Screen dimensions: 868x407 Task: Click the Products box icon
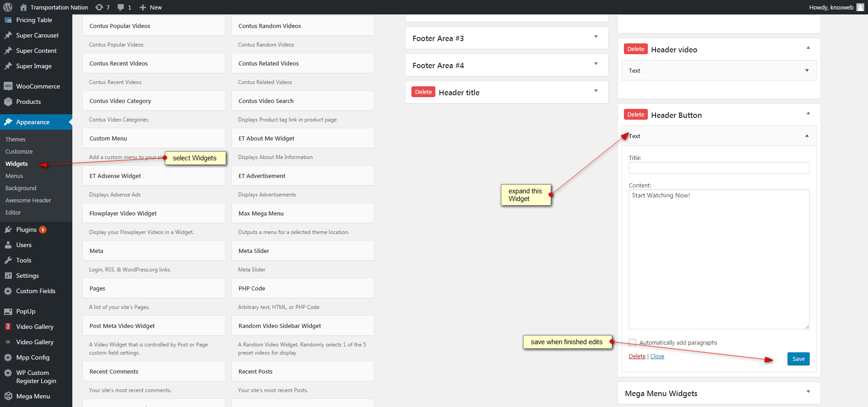(8, 102)
